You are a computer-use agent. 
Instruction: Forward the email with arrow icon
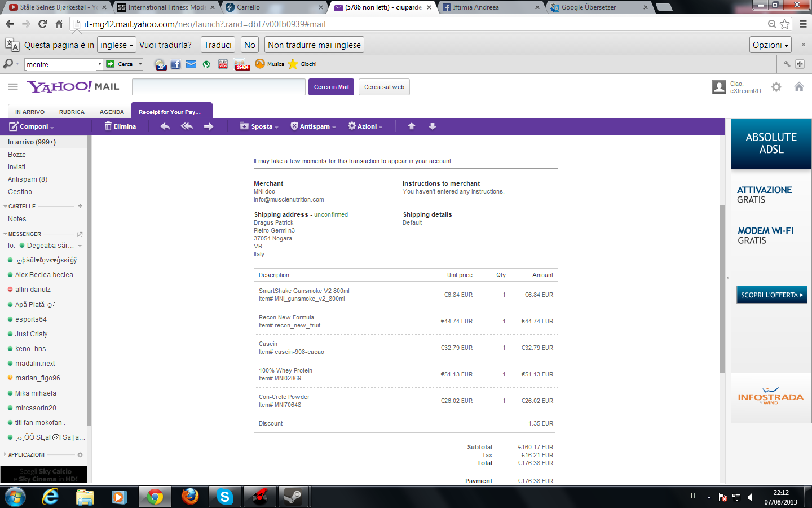click(x=209, y=126)
